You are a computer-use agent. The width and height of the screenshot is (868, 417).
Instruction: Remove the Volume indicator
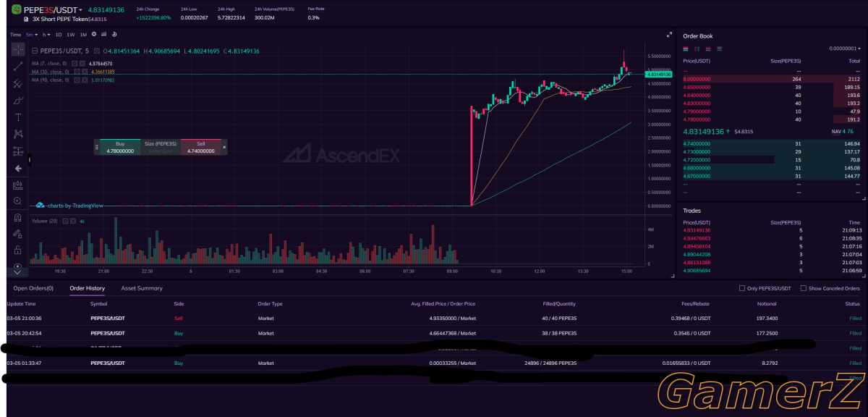coord(72,221)
